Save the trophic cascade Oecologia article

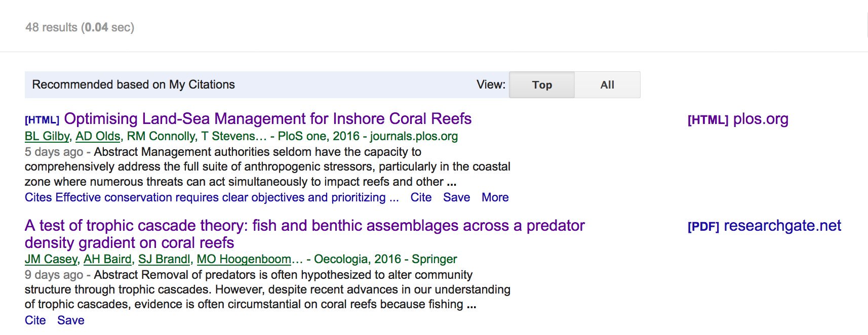coord(70,320)
